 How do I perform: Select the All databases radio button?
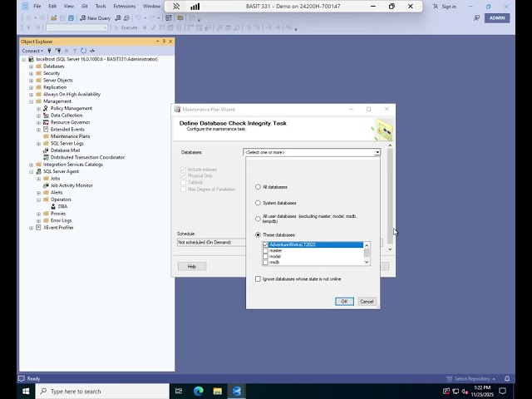pyautogui.click(x=258, y=187)
